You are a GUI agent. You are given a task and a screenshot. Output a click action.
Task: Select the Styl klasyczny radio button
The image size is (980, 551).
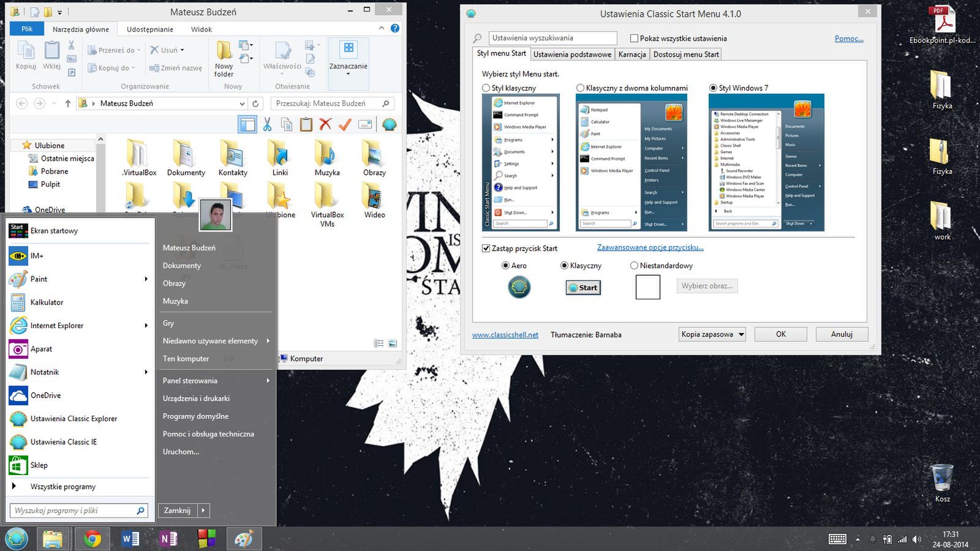tap(486, 88)
